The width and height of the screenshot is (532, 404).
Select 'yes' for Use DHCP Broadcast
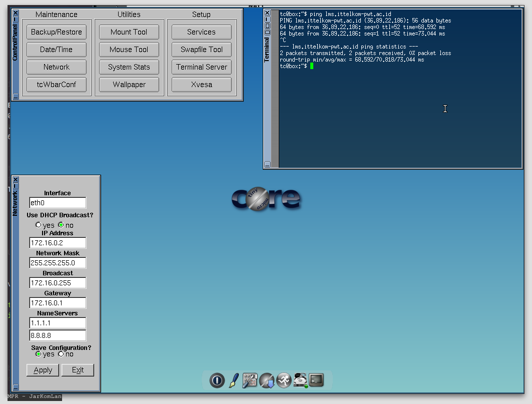pyautogui.click(x=38, y=225)
